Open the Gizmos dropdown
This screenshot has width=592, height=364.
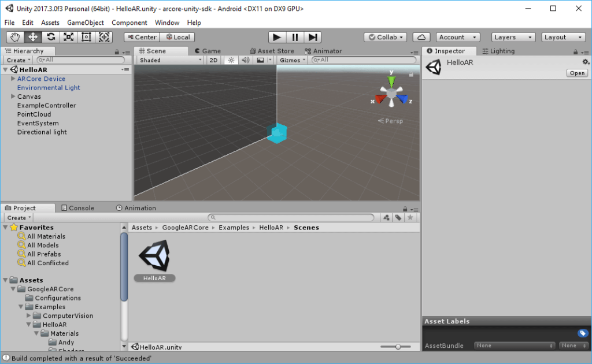coord(292,60)
